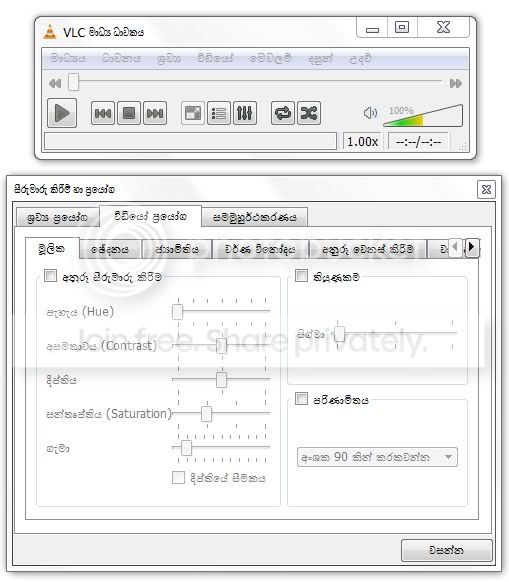Viewport: 509px width, 582px height.
Task: Toggle the loop repeat icon
Action: tap(283, 113)
